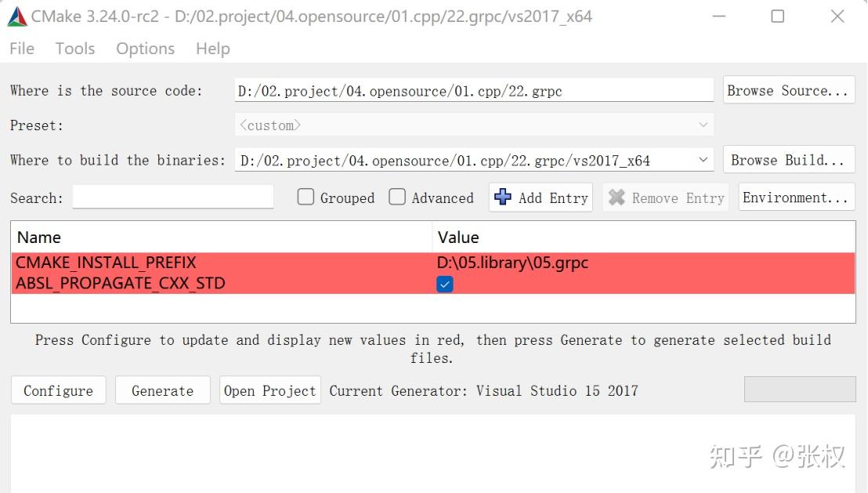Screen dimensions: 868x493
Task: Enable the Grouped checkbox
Action: 305,198
